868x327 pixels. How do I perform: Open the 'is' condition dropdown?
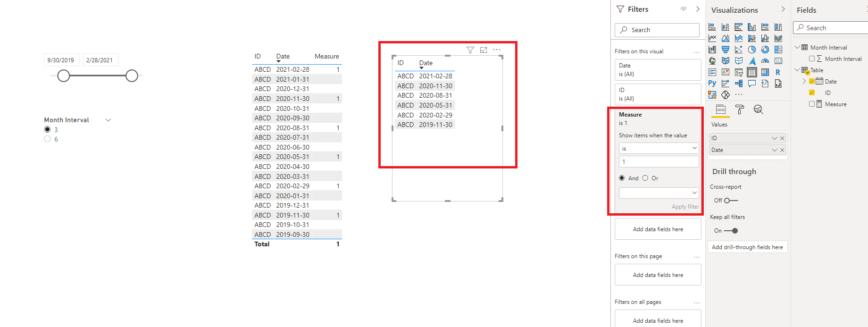[659, 148]
